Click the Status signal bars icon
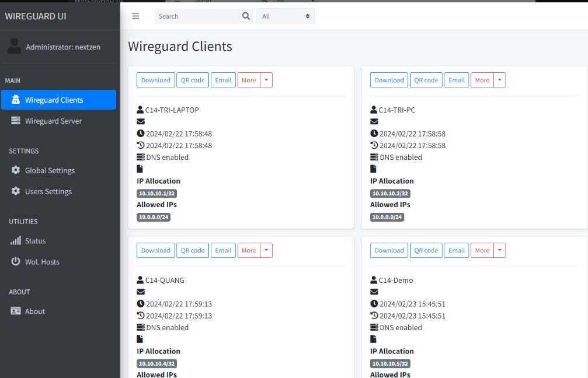The image size is (588, 378). pos(15,240)
